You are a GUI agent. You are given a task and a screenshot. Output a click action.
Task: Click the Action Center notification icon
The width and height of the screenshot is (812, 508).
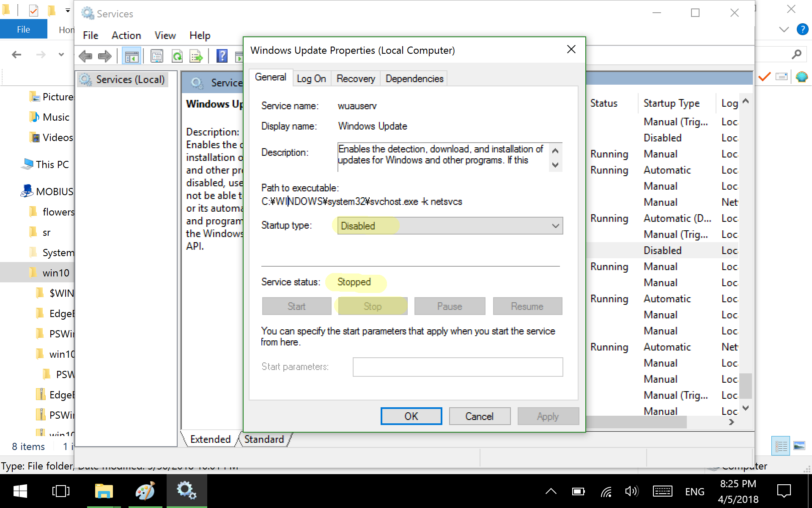785,491
